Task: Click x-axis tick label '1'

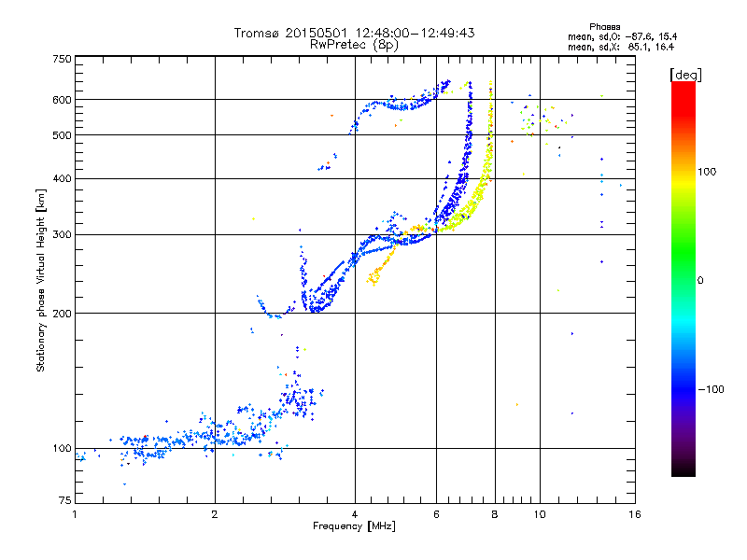Action: [75, 514]
